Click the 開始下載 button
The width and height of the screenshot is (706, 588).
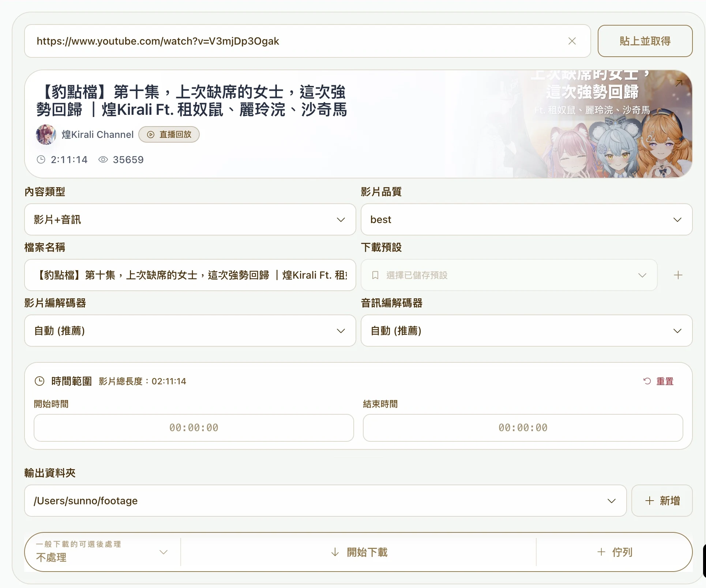(x=358, y=552)
